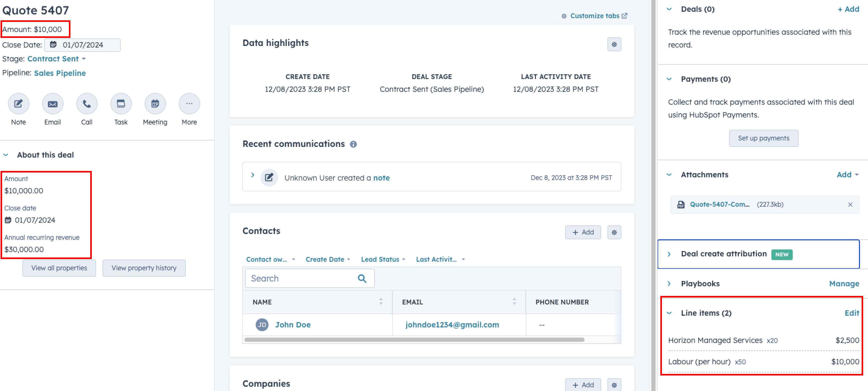Open the note link in Recent communications

[x=381, y=178]
